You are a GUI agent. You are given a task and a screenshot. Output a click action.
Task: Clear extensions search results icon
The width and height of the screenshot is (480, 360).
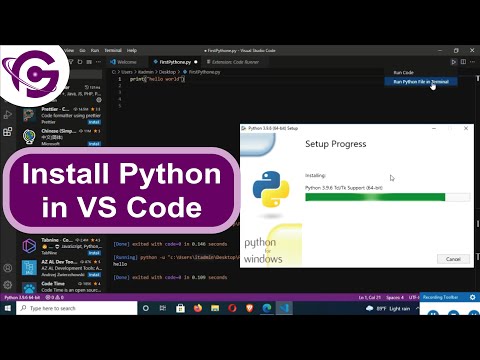89,62
